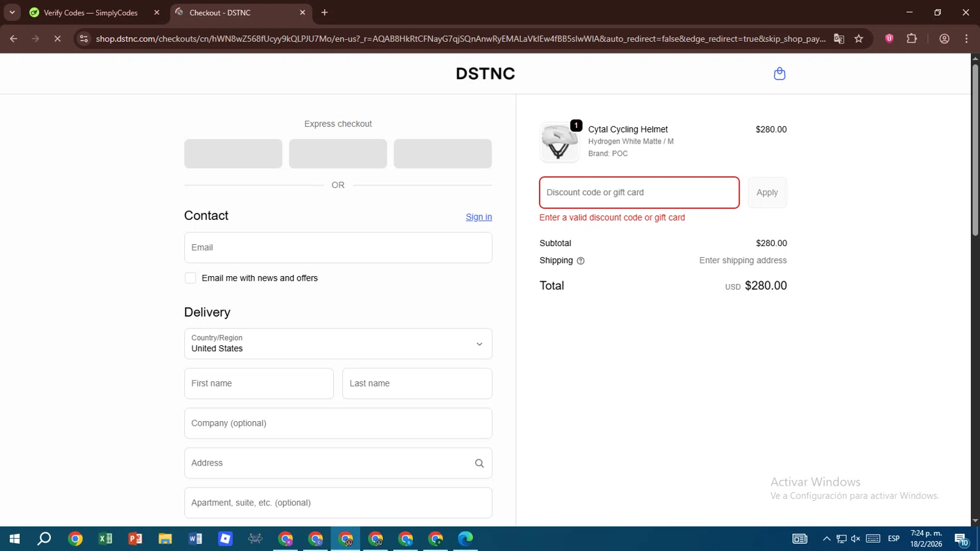Viewport: 980px width, 551px height.
Task: Click the address search magnifier icon
Action: click(x=479, y=463)
